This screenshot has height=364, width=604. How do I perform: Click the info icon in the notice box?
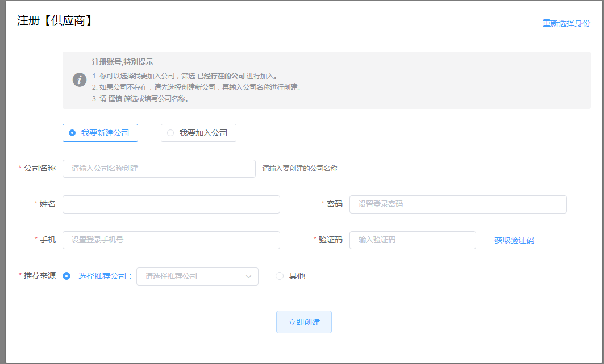pos(80,80)
